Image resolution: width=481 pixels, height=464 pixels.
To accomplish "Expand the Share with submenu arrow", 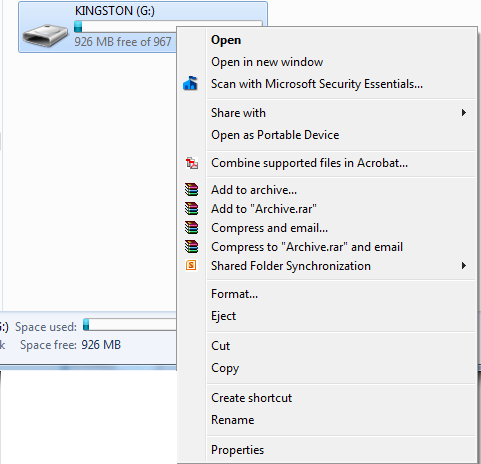I will (x=464, y=113).
